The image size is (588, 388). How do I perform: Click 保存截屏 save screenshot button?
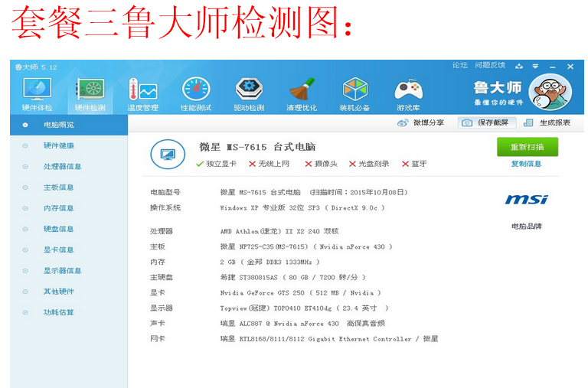pos(487,123)
